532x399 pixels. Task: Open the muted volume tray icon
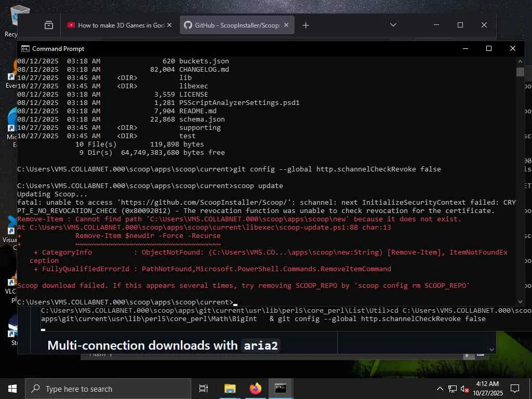pyautogui.click(x=464, y=389)
